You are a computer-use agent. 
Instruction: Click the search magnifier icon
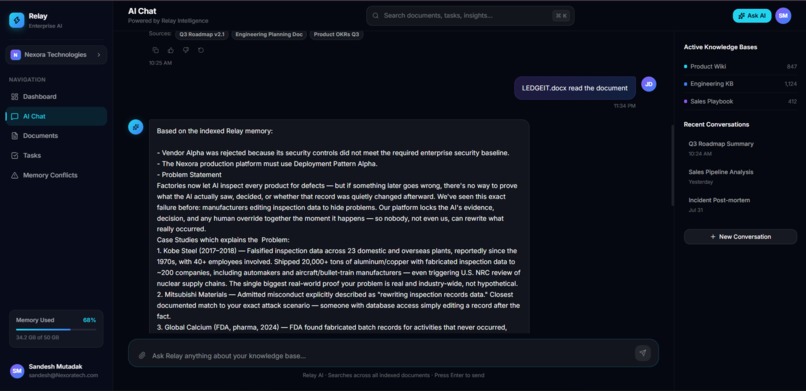(376, 16)
